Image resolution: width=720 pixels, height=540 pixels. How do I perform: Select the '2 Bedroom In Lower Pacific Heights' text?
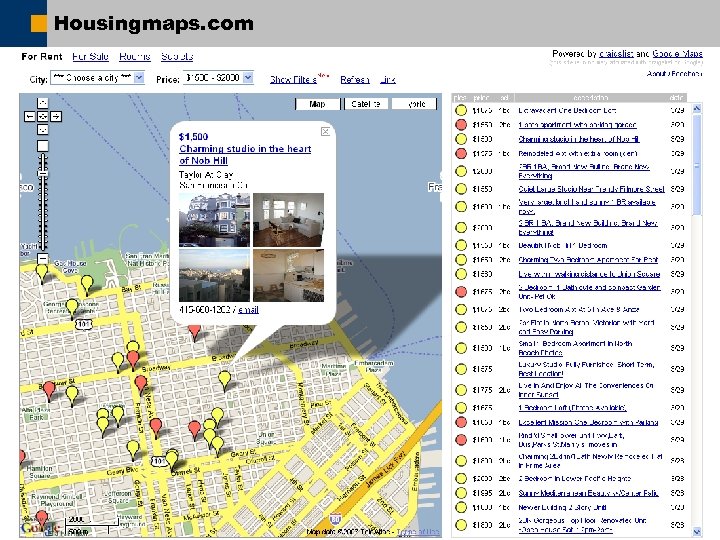(x=575, y=478)
